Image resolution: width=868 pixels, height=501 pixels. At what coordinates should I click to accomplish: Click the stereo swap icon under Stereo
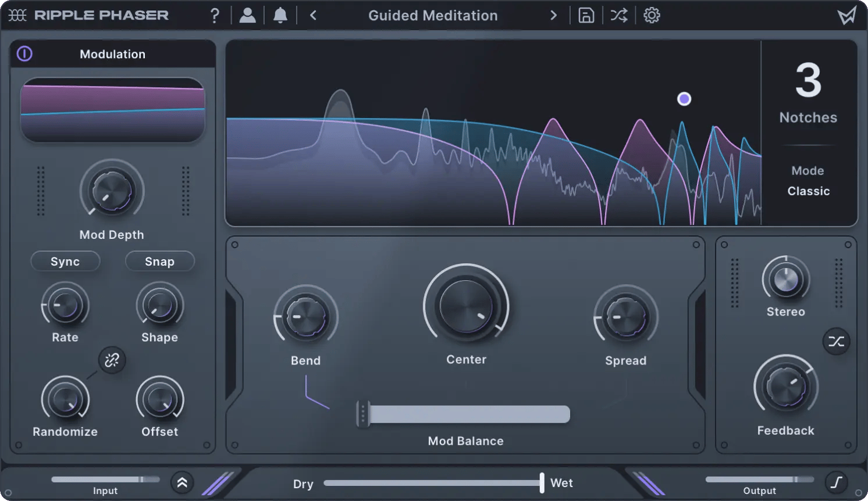pyautogui.click(x=836, y=341)
